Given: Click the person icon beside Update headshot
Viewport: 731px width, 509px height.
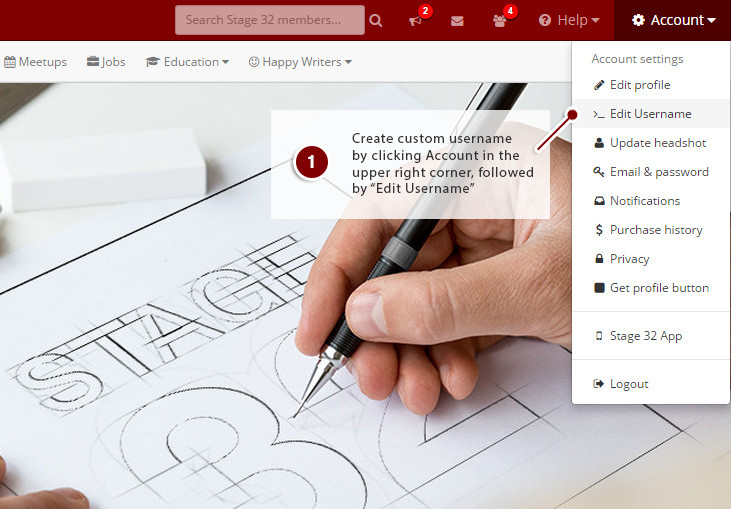Looking at the screenshot, I should tap(599, 143).
